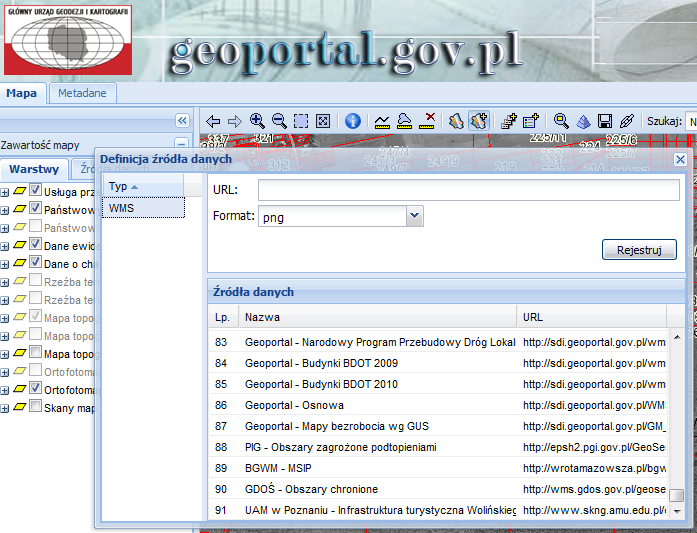Image resolution: width=697 pixels, height=533 pixels.
Task: Click the data sources scrollbar thumb
Action: [x=677, y=495]
